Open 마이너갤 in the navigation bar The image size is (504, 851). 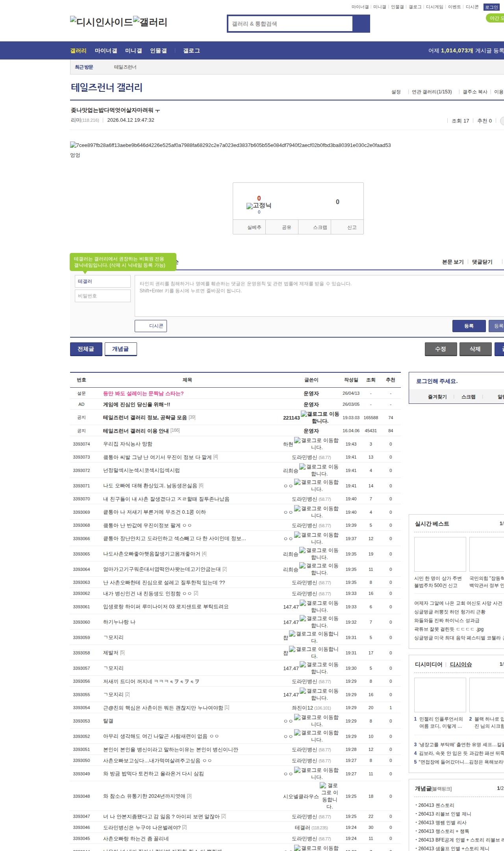pyautogui.click(x=106, y=51)
